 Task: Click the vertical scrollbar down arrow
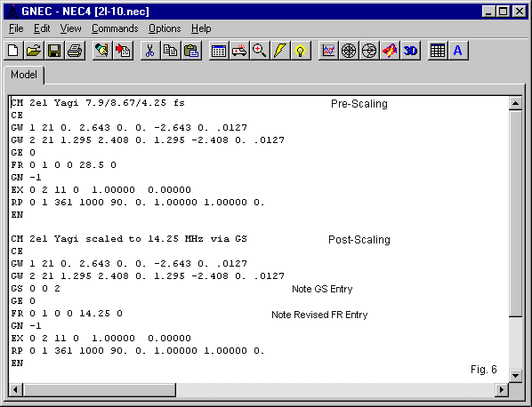(515, 375)
